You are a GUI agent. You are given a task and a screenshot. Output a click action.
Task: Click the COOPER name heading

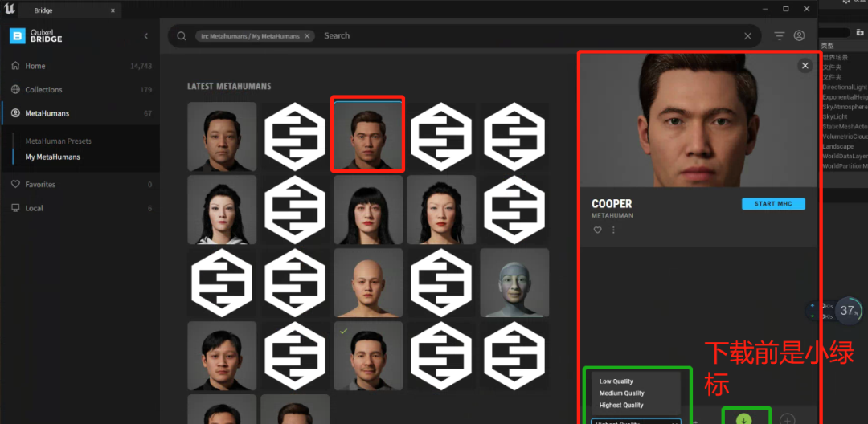[612, 204]
